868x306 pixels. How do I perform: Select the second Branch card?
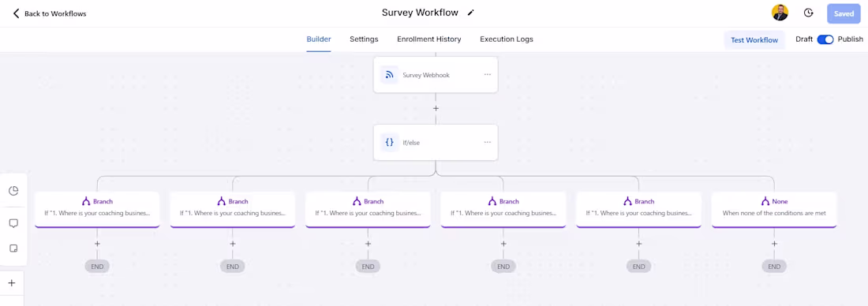(233, 209)
